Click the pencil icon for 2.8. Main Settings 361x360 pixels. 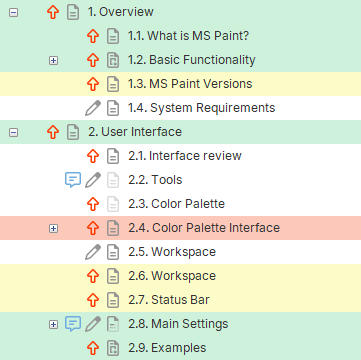pyautogui.click(x=93, y=324)
